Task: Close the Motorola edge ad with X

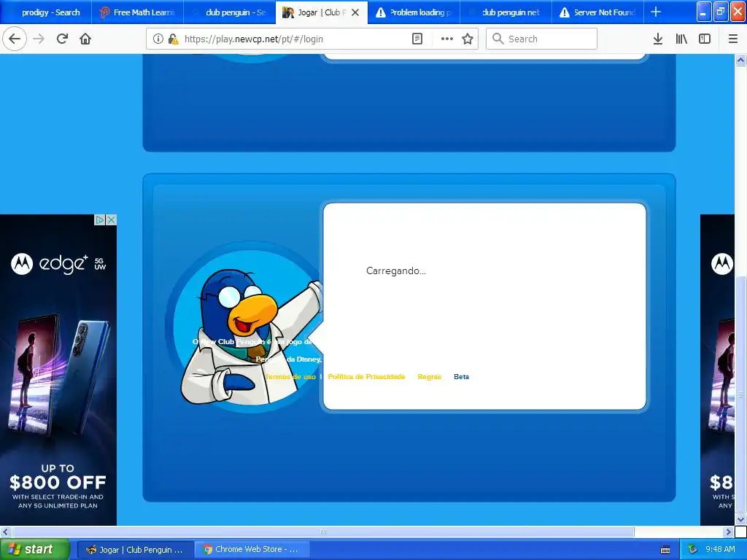Action: (x=111, y=219)
